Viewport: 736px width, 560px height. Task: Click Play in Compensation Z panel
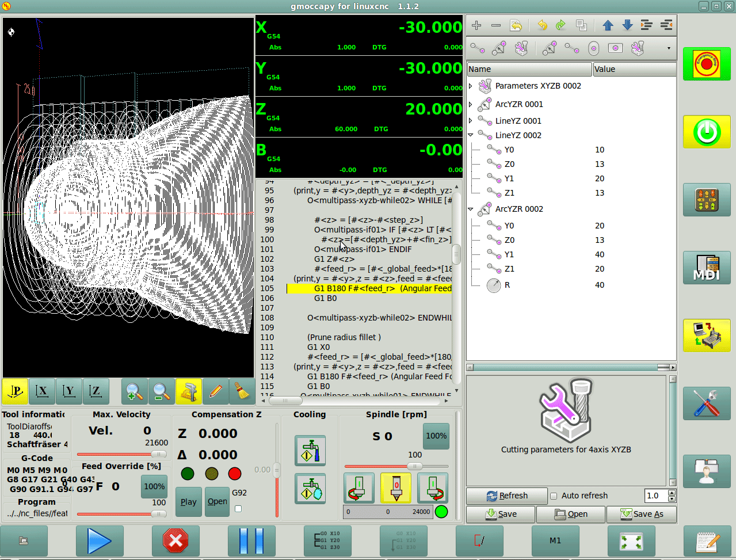[188, 502]
